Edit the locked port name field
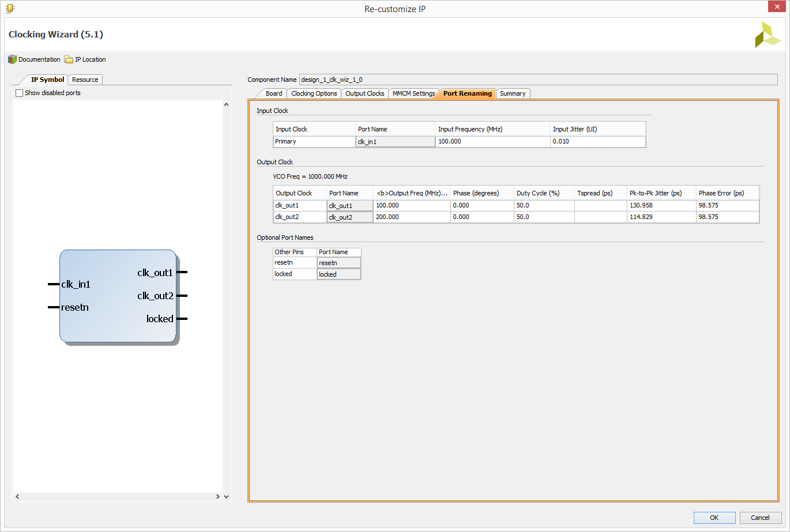 pyautogui.click(x=339, y=274)
